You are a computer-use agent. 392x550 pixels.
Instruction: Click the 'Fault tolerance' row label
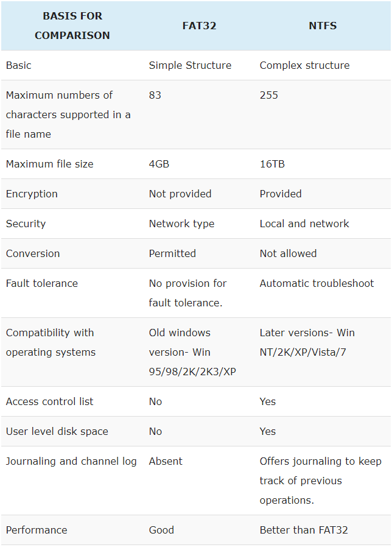42,283
